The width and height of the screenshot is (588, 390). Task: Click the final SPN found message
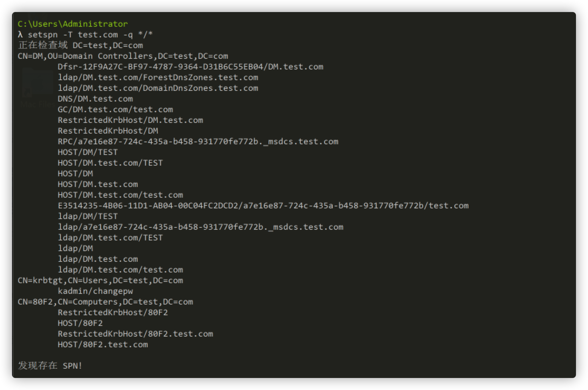50,366
